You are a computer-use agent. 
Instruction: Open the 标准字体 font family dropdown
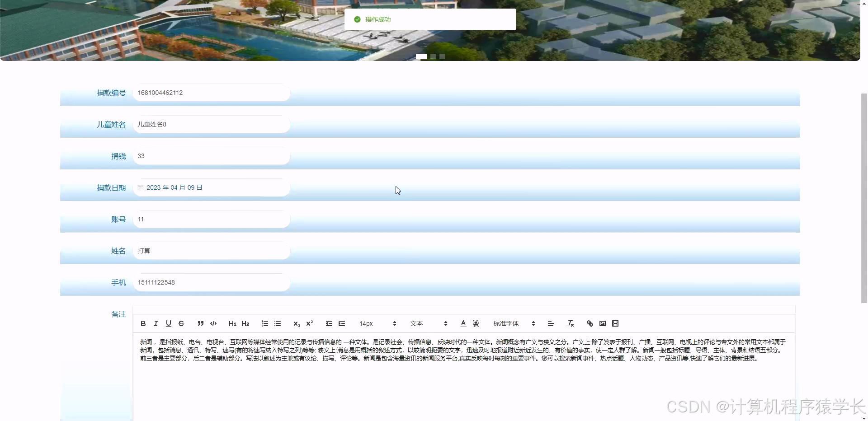(x=514, y=323)
